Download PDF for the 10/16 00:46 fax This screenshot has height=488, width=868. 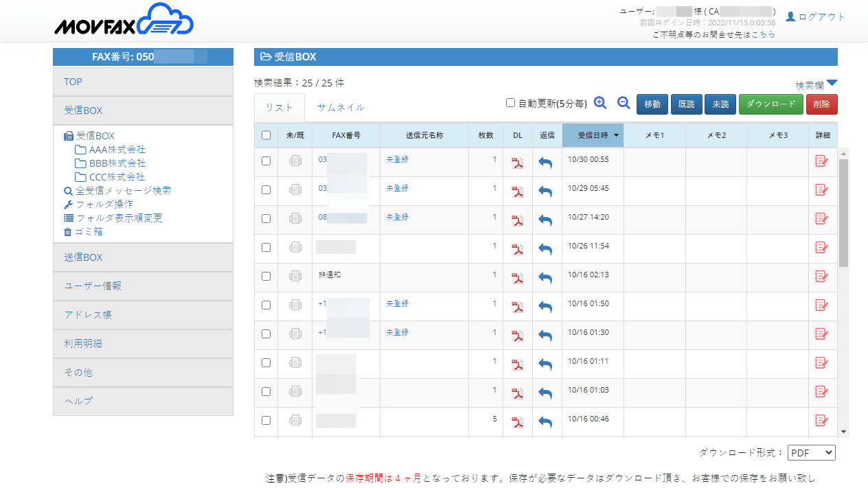tap(517, 422)
